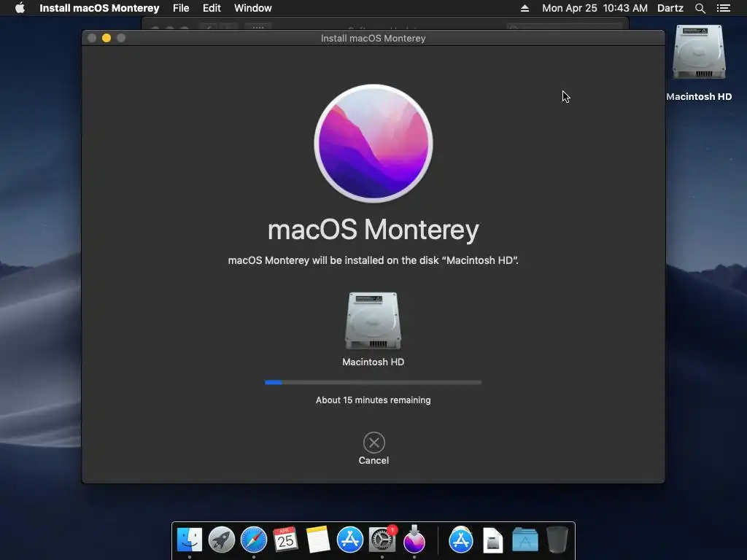747x560 pixels.
Task: Click the installation progress bar
Action: point(373,382)
